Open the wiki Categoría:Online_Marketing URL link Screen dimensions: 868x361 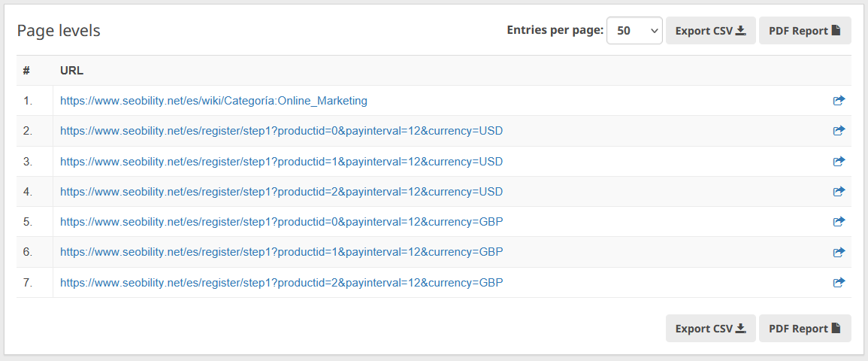(213, 101)
